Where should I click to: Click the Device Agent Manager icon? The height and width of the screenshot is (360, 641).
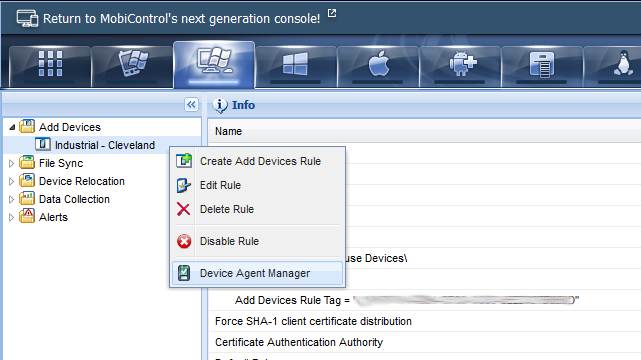(x=184, y=273)
